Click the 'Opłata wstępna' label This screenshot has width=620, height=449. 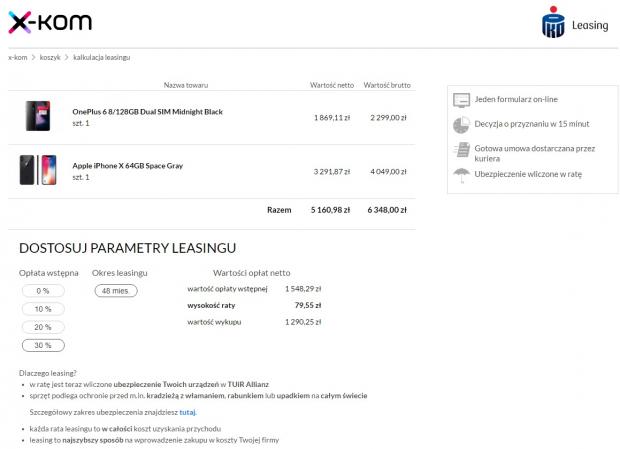[49, 273]
